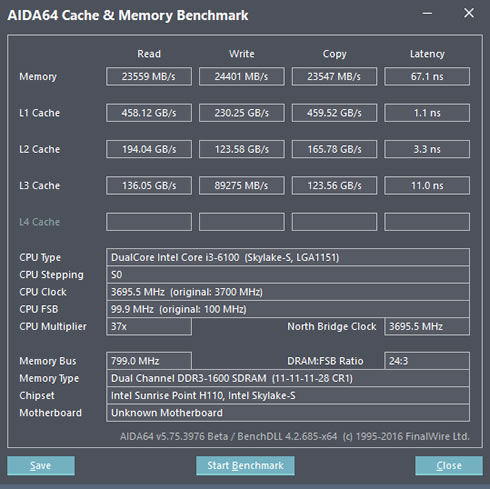Select the Memory Read result 23559 MB/s

(149, 76)
